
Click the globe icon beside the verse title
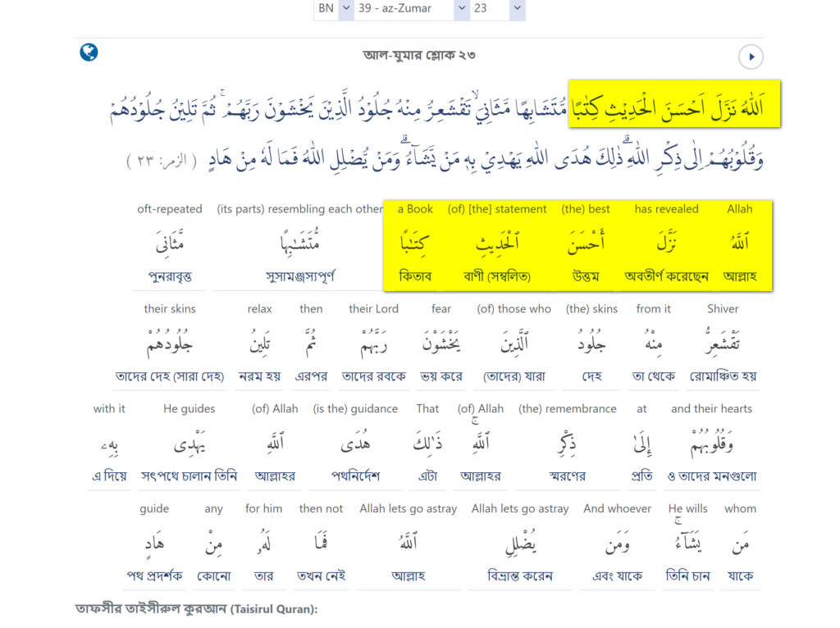point(89,52)
